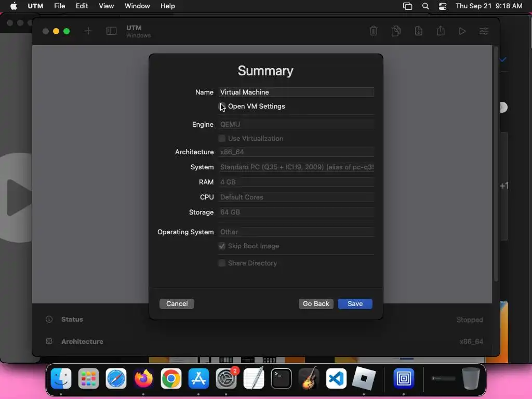Click the Operating System field showing Other
532x399 pixels.
pos(296,232)
